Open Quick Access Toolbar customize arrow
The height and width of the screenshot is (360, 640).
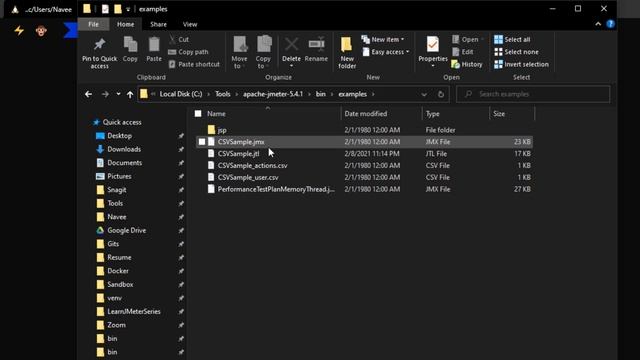[x=128, y=9]
